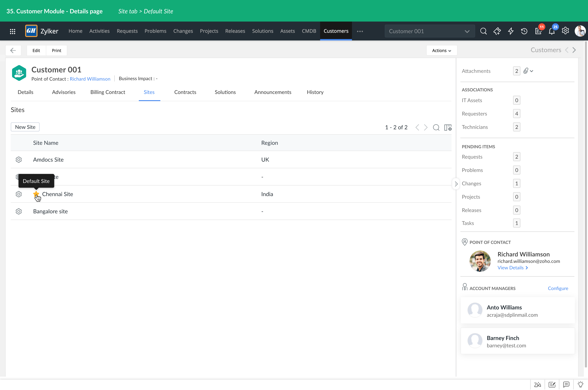Image resolution: width=588 pixels, height=390 pixels.
Task: Open notifications bell with badge 25
Action: tap(552, 31)
